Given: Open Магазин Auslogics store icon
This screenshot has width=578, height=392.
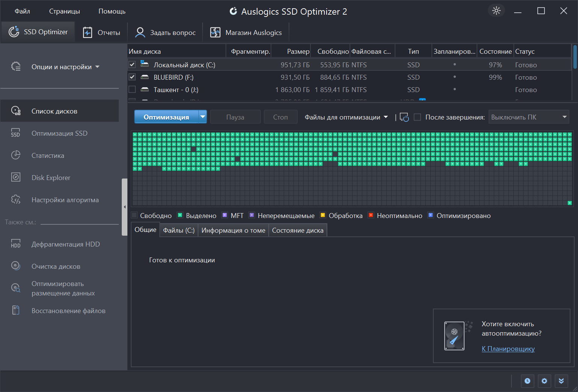Looking at the screenshot, I should pos(215,32).
